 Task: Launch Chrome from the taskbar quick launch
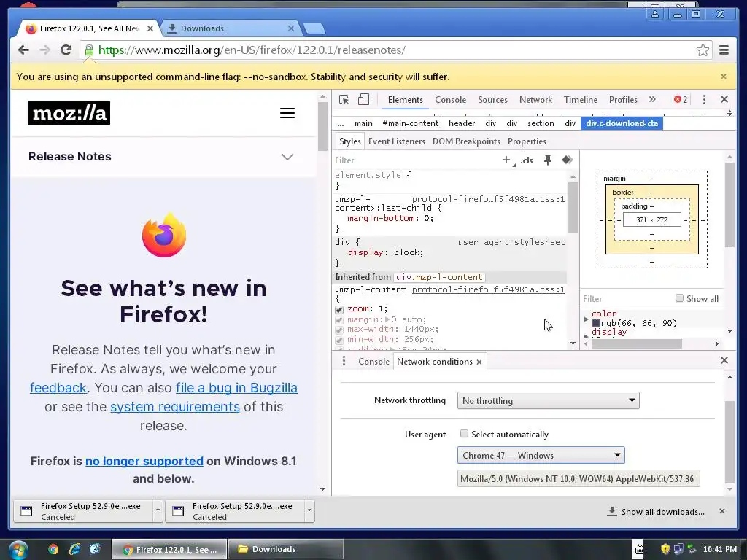pos(53,549)
